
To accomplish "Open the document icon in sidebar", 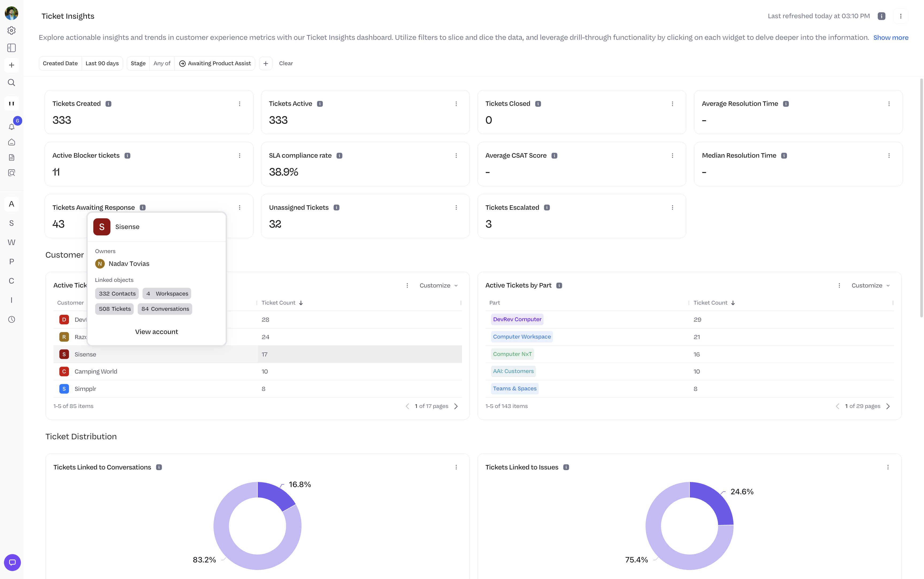I will tap(11, 157).
